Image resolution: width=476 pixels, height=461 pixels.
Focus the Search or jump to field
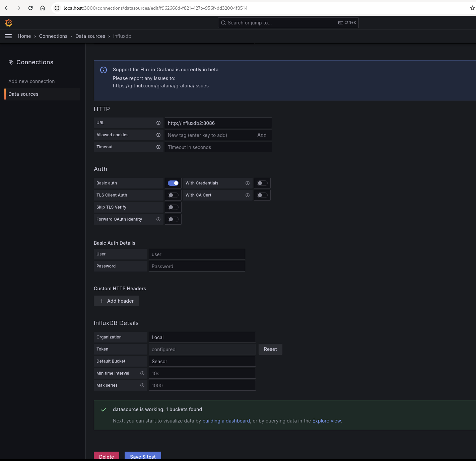tap(288, 23)
